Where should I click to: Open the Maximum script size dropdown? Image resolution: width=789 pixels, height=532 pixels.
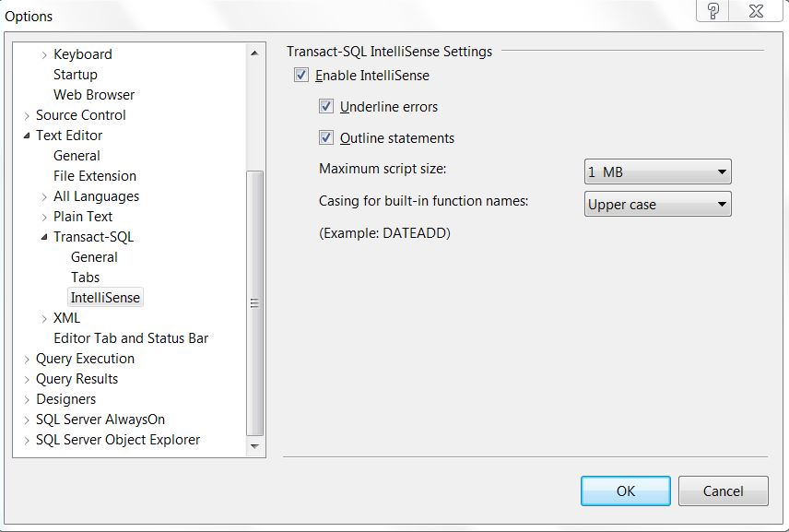point(721,171)
